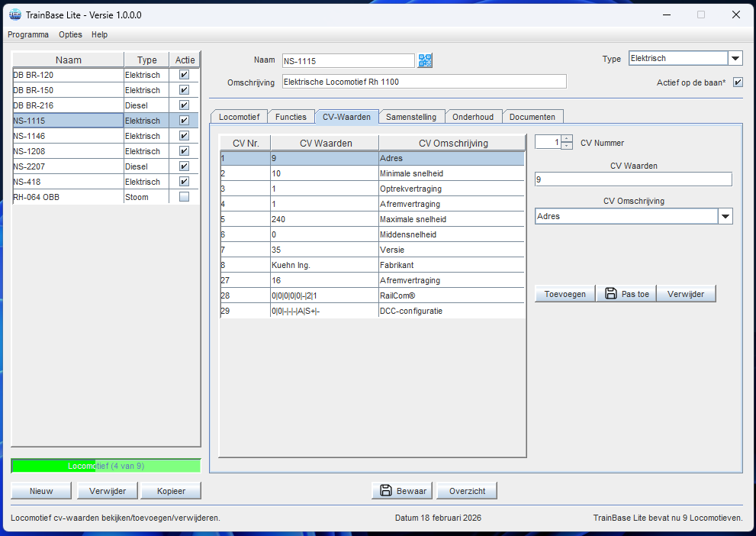Enable Actie checkbox for RH-064 OBB
Viewport: 756px width, 536px height.
184,197
